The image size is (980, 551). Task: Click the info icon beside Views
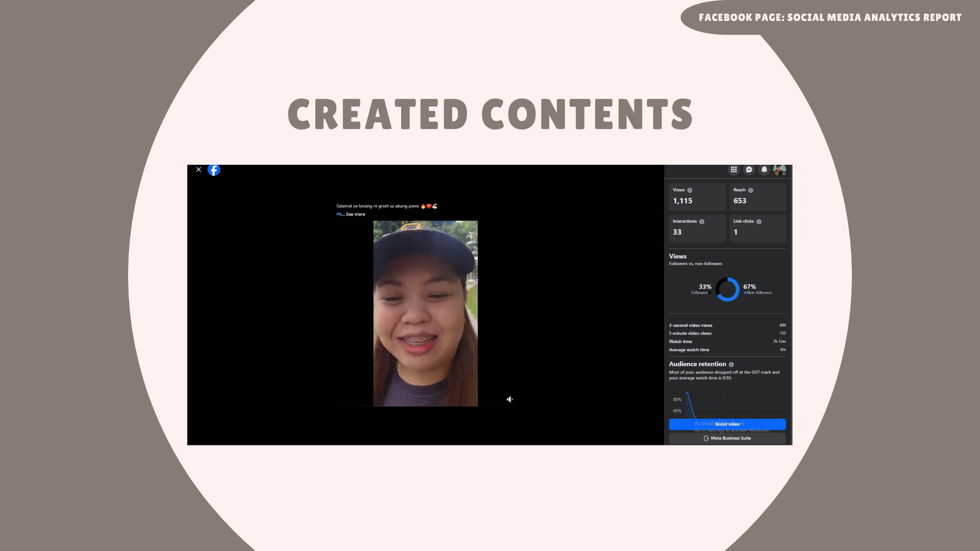click(x=690, y=190)
